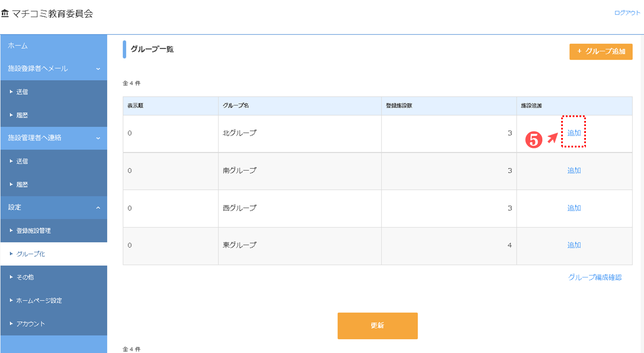The image size is (644, 353).
Task: Select グループ化 in the sidebar
Action: [54, 254]
